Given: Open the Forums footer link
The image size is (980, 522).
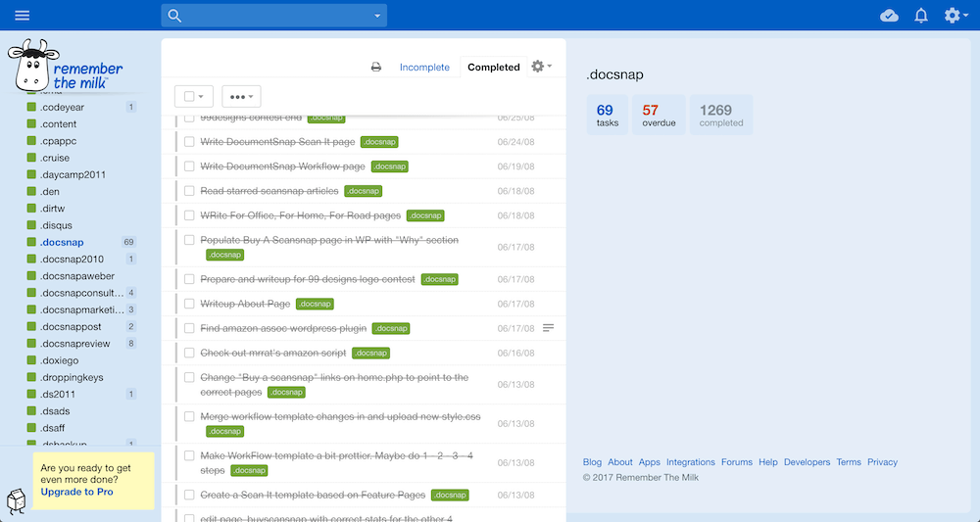Looking at the screenshot, I should pyautogui.click(x=737, y=462).
